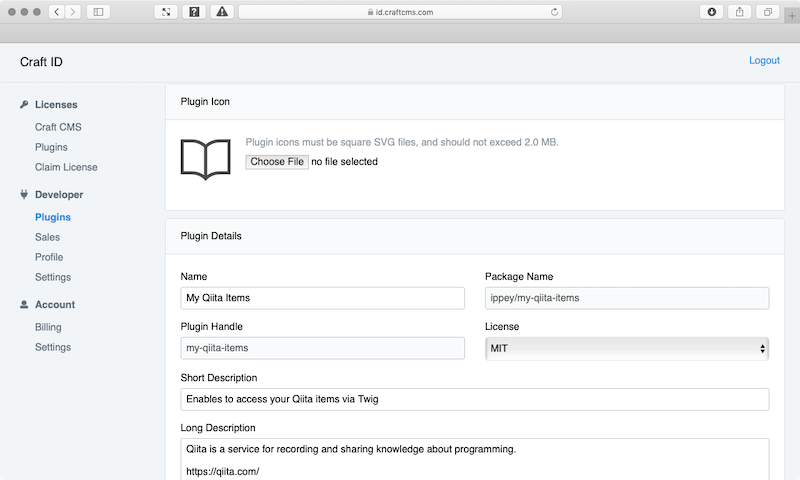800x480 pixels.
Task: Click the Choose File button
Action: coord(277,162)
